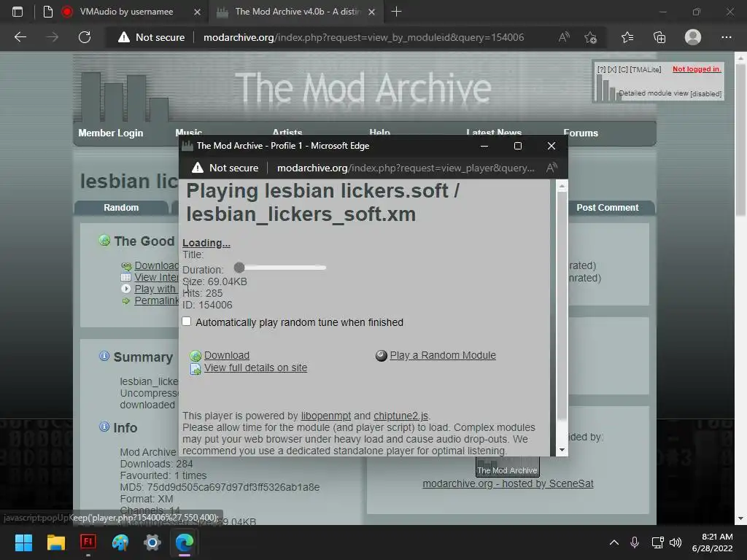Click Loading... status link in player
This screenshot has width=747, height=560.
click(x=206, y=243)
